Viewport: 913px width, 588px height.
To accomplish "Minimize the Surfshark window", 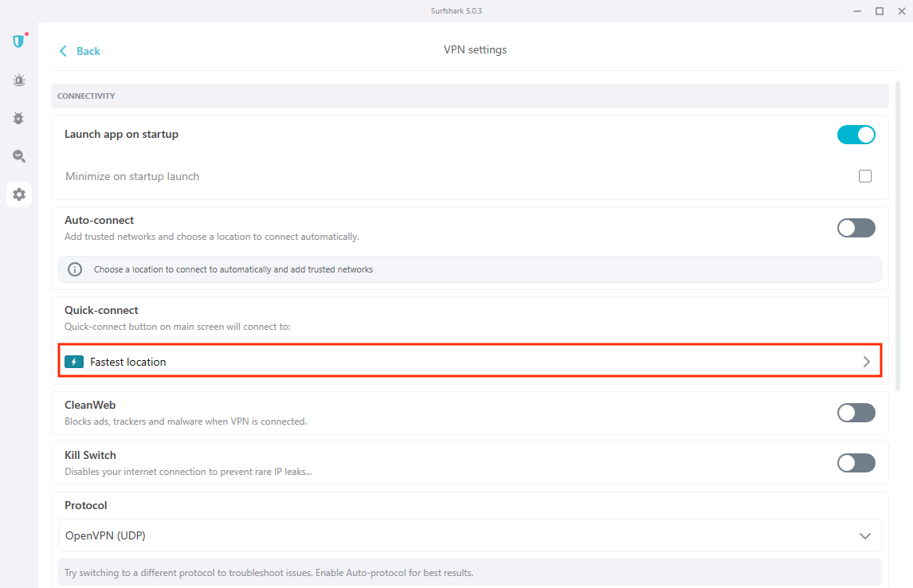I will [857, 11].
